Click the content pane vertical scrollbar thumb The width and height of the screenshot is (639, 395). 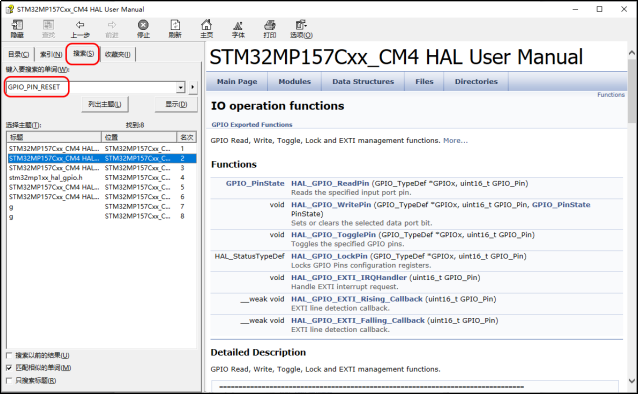[632, 90]
